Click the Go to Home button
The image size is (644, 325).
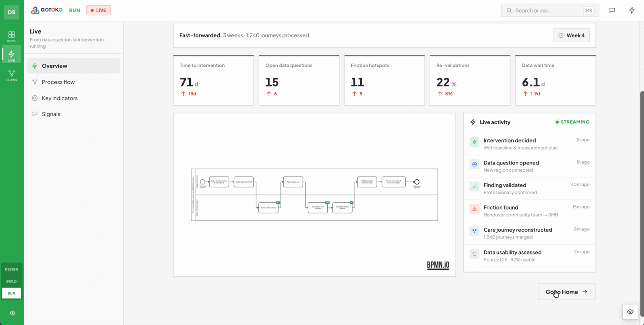pyautogui.click(x=567, y=292)
